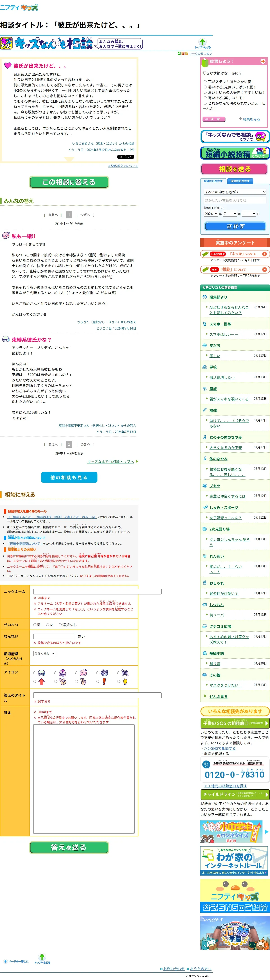Select 選択なし for せいべつ
270x980 pixels.
coord(60,625)
